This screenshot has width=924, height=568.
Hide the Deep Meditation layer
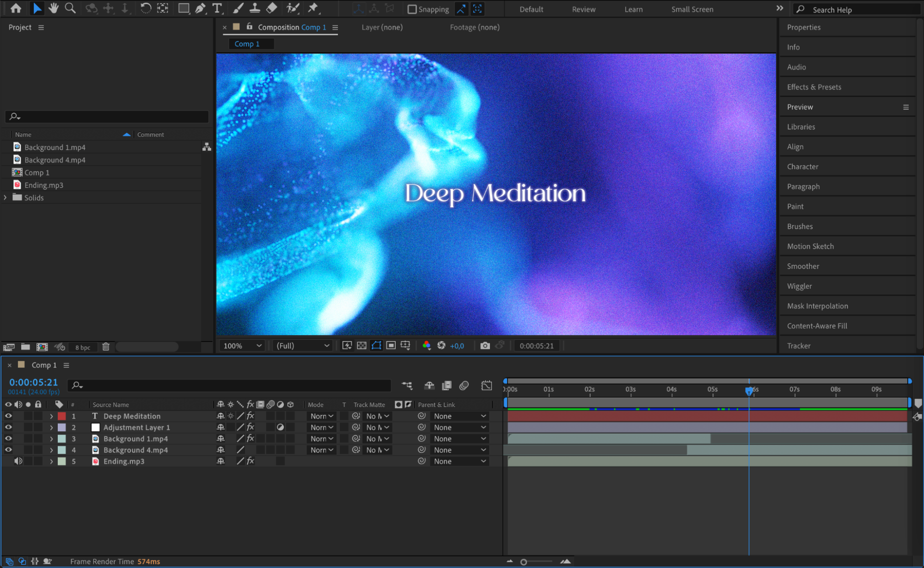tap(8, 416)
